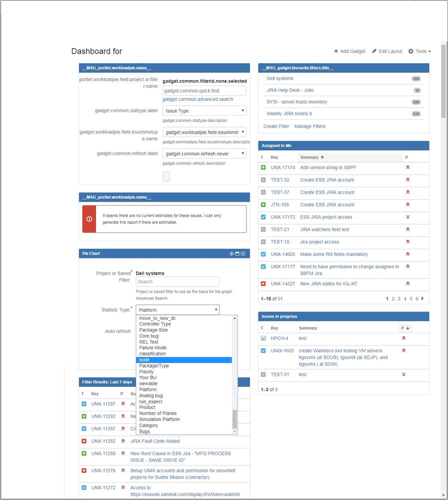Click the Add Gadget plus icon

[x=336, y=51]
